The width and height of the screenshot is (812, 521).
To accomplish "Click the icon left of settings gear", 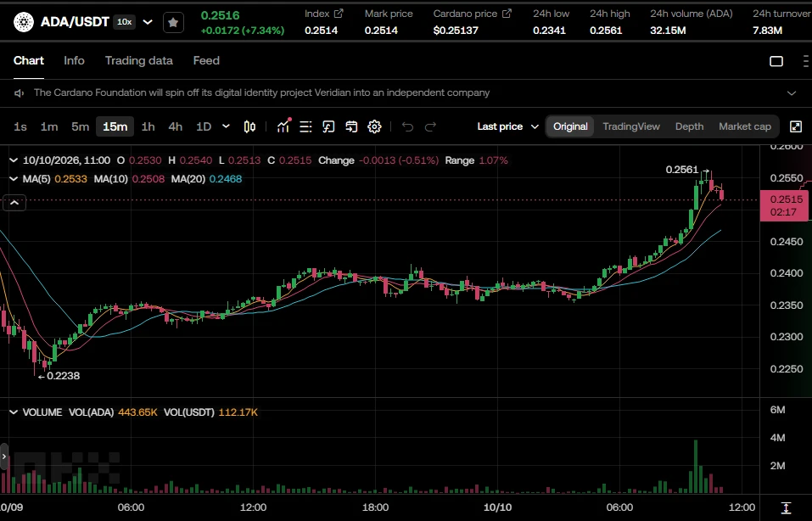I will point(351,127).
